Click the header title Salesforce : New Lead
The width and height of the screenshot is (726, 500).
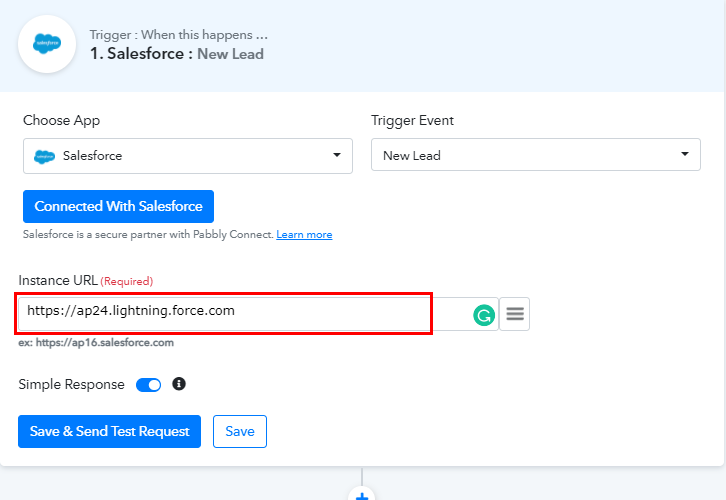(177, 54)
